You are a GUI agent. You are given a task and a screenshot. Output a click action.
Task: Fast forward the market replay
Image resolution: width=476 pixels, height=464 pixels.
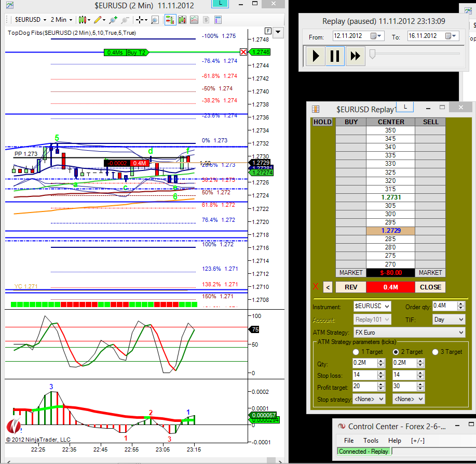coord(355,56)
